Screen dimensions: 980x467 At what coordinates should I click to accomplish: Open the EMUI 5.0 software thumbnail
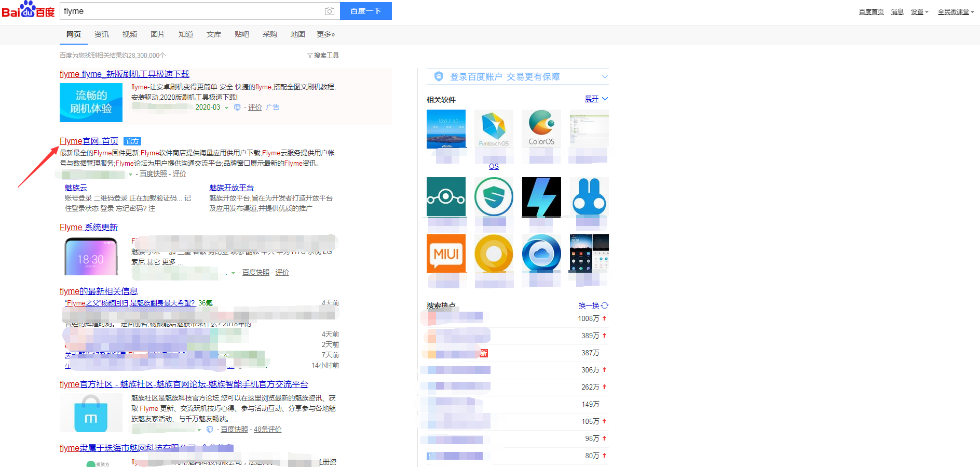pyautogui.click(x=446, y=128)
